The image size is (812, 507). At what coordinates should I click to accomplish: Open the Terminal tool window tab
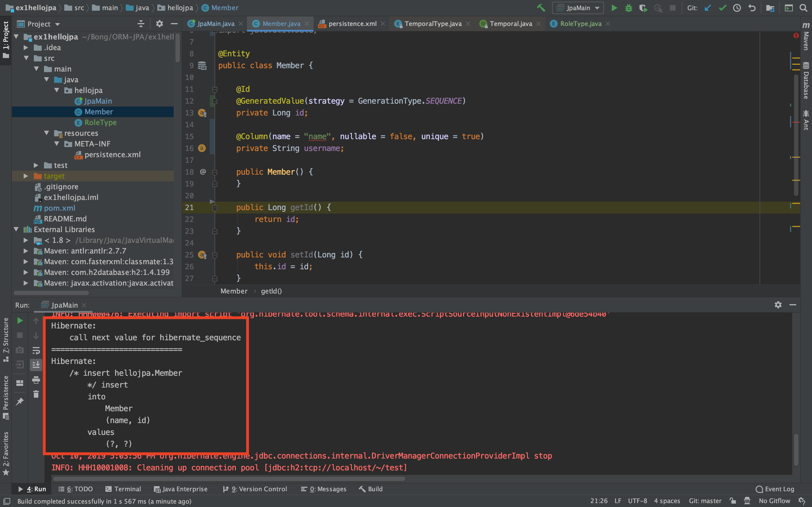(x=123, y=489)
